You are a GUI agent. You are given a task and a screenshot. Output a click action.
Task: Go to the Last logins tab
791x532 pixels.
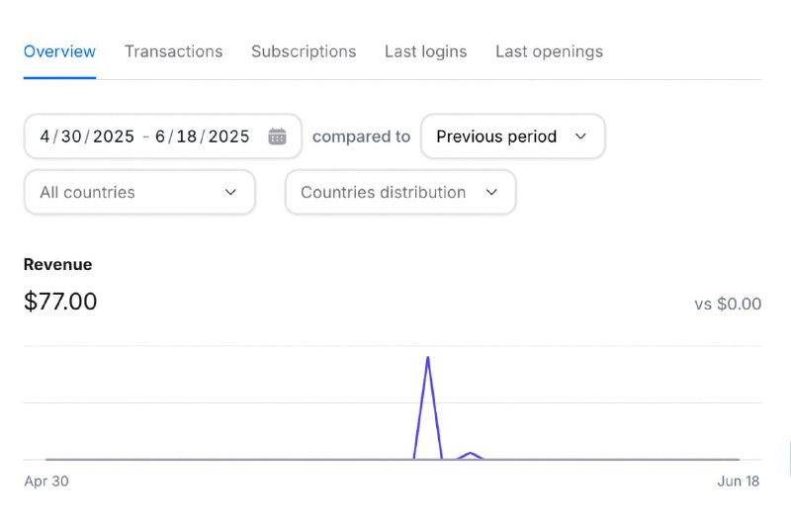point(425,51)
